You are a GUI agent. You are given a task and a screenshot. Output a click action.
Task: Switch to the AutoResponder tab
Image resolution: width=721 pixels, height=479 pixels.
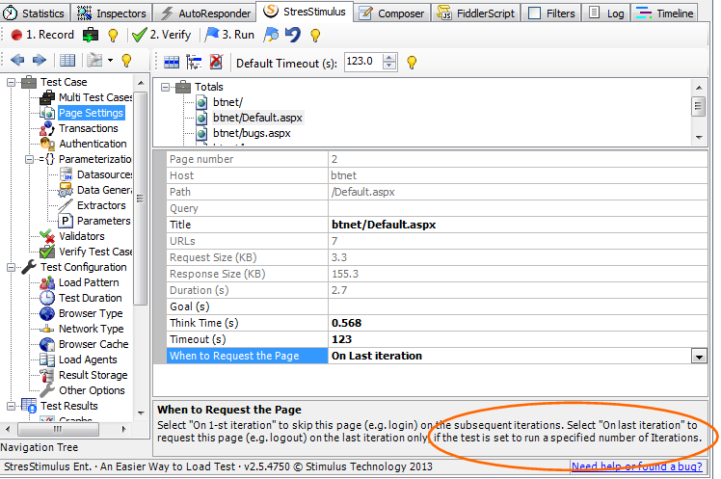[x=205, y=13]
